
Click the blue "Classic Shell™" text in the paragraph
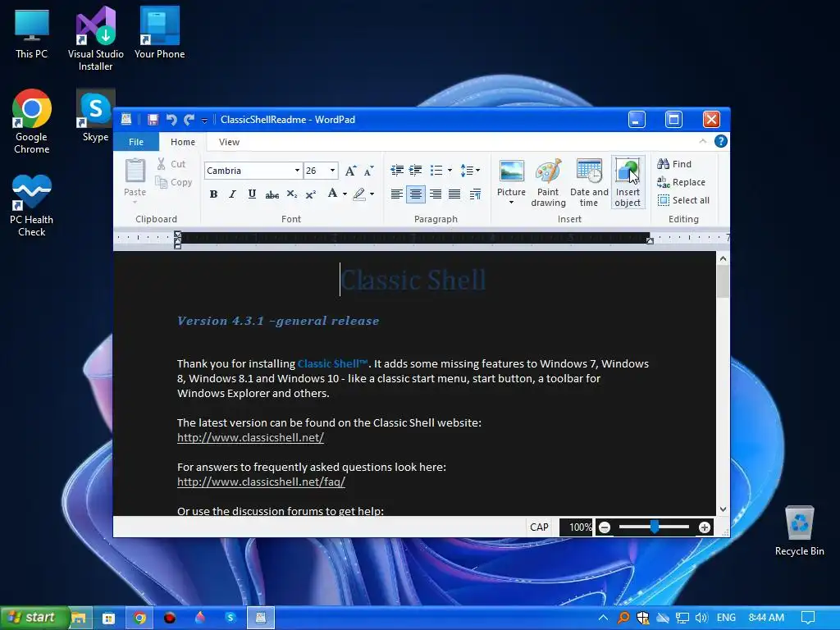pyautogui.click(x=333, y=363)
